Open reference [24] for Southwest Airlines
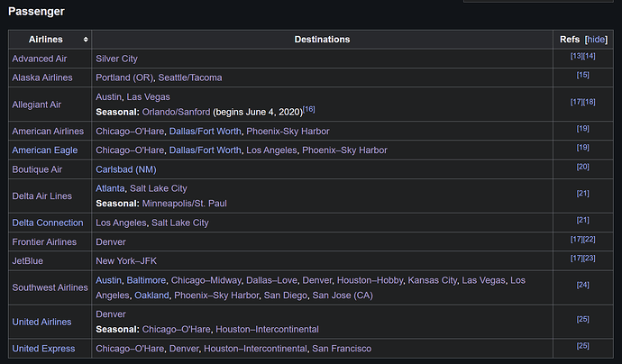Screen dimensions: 622x364 pyautogui.click(x=582, y=285)
